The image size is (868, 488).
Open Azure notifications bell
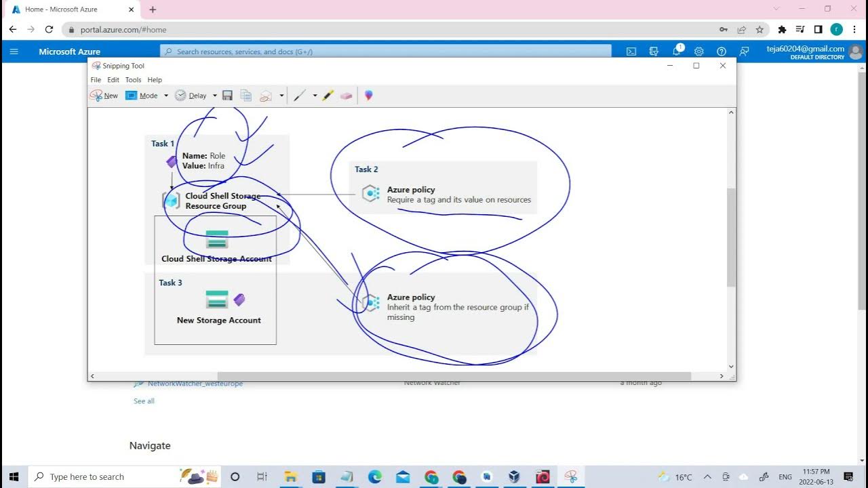677,52
